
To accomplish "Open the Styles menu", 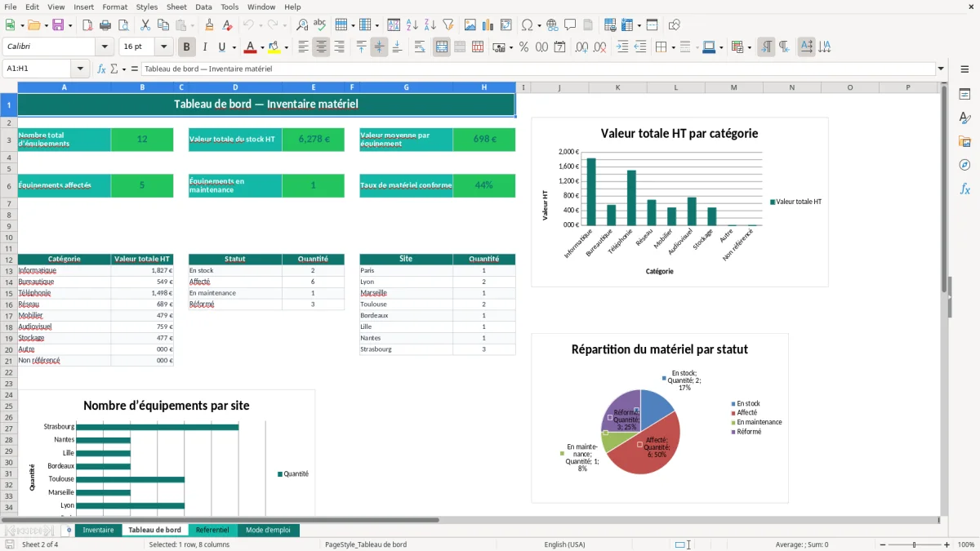I will [147, 7].
